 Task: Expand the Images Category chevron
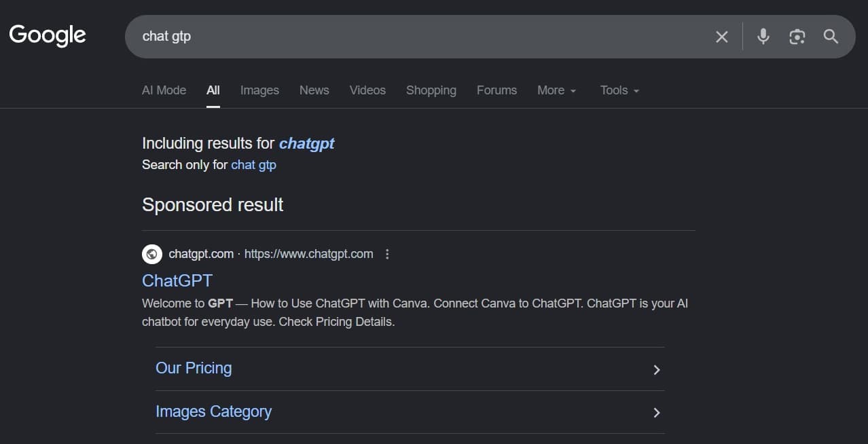pos(657,413)
